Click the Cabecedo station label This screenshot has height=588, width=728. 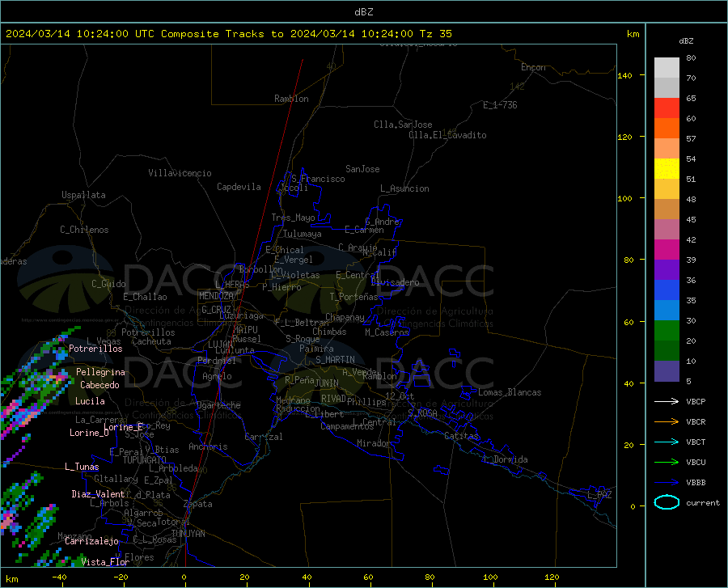(99, 385)
